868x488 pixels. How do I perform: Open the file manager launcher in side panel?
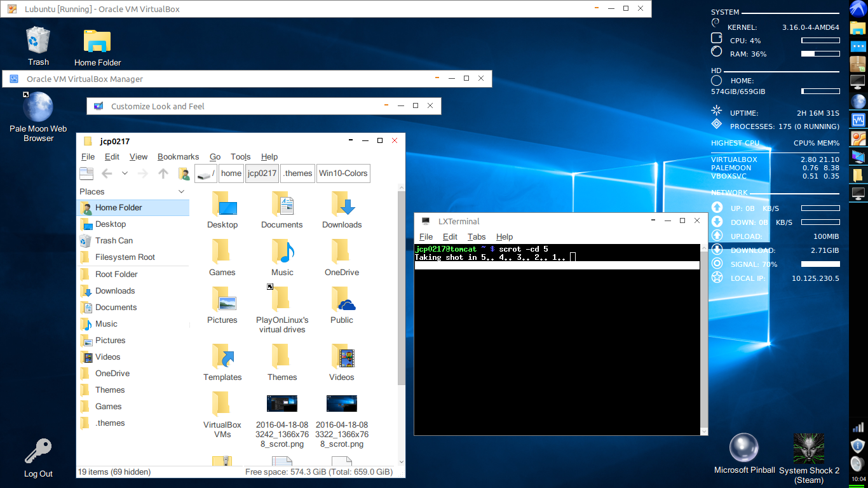858,27
